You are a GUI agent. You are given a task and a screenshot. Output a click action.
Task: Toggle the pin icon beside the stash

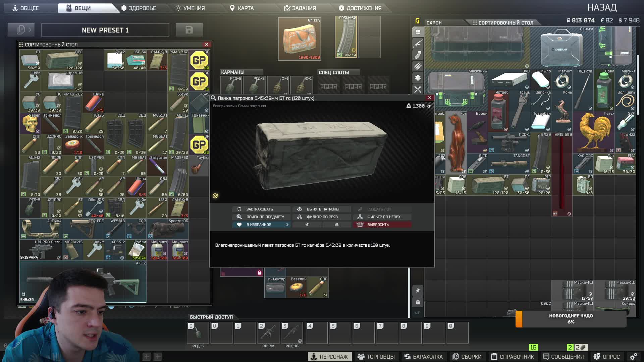click(x=418, y=291)
